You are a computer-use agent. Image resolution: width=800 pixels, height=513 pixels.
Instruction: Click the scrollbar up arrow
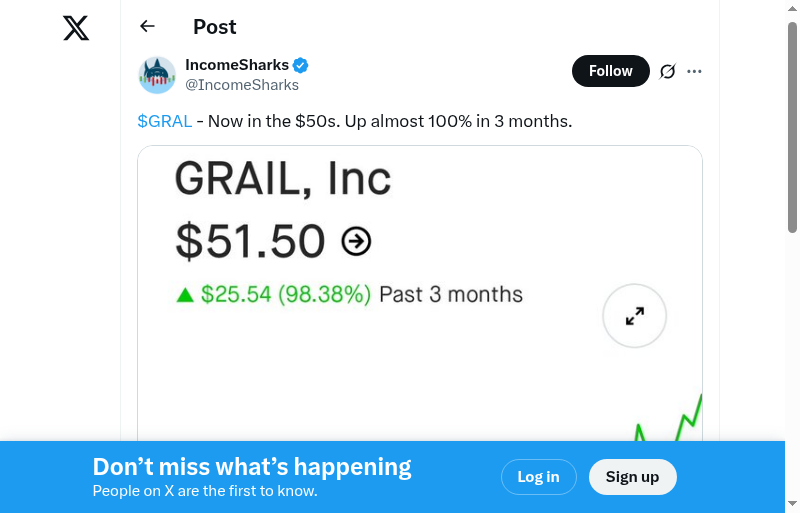[792, 9]
